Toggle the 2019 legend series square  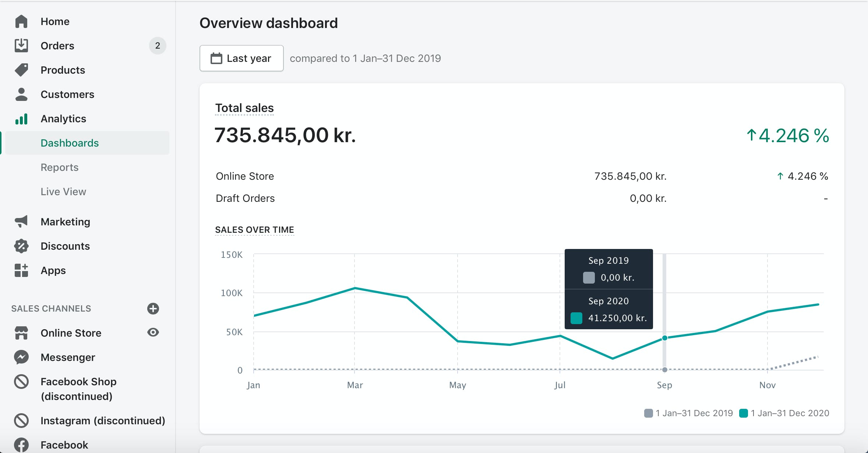click(x=648, y=413)
